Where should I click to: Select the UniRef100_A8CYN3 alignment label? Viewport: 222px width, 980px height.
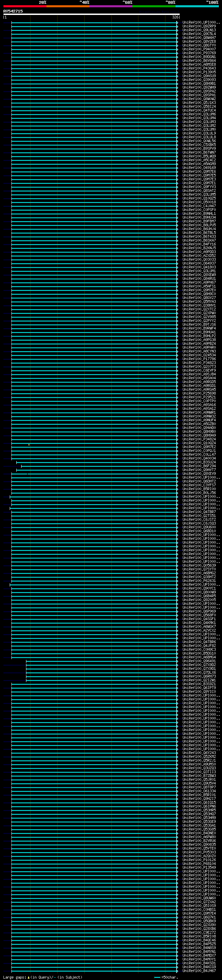tap(199, 351)
